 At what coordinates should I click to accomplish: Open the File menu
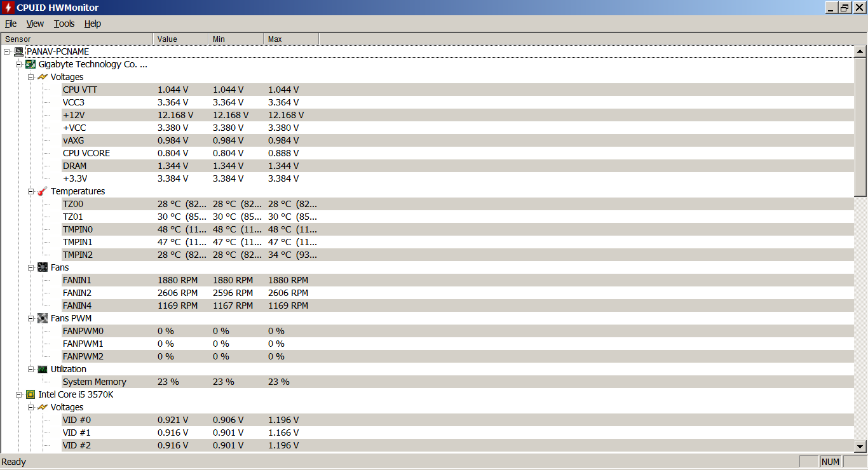click(11, 23)
